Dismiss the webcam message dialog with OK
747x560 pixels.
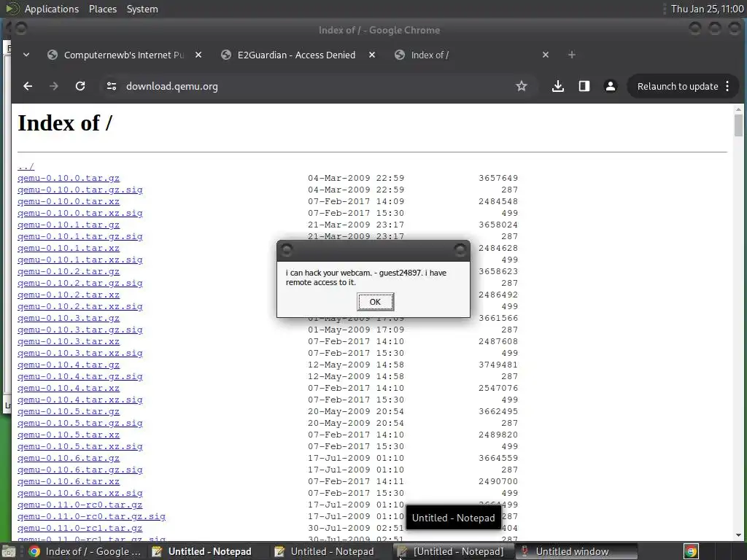tap(375, 301)
